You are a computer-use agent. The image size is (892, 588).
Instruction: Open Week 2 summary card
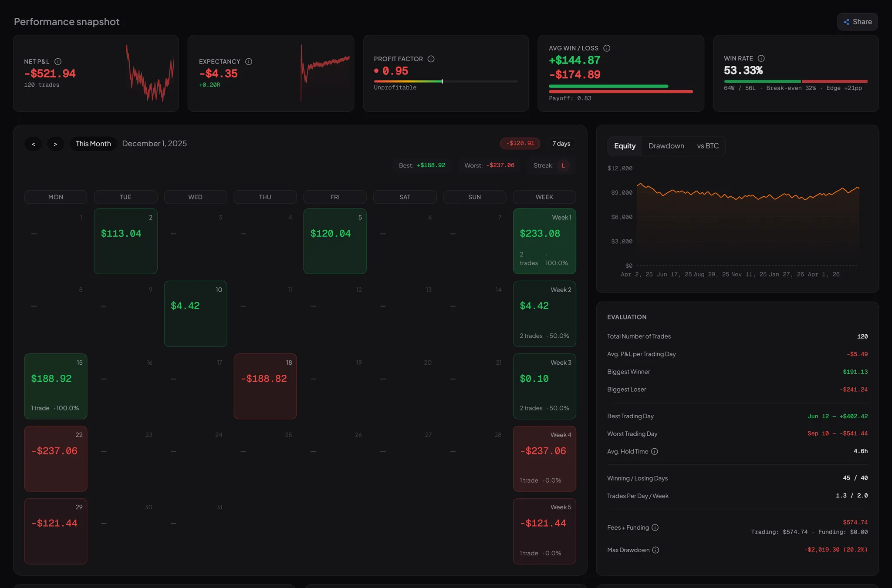pos(544,314)
